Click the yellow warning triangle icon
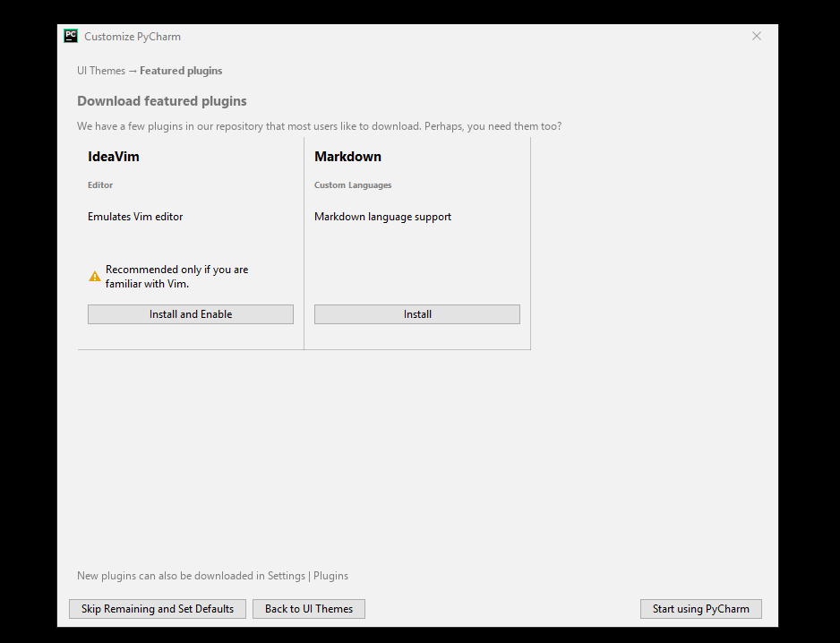 94,277
